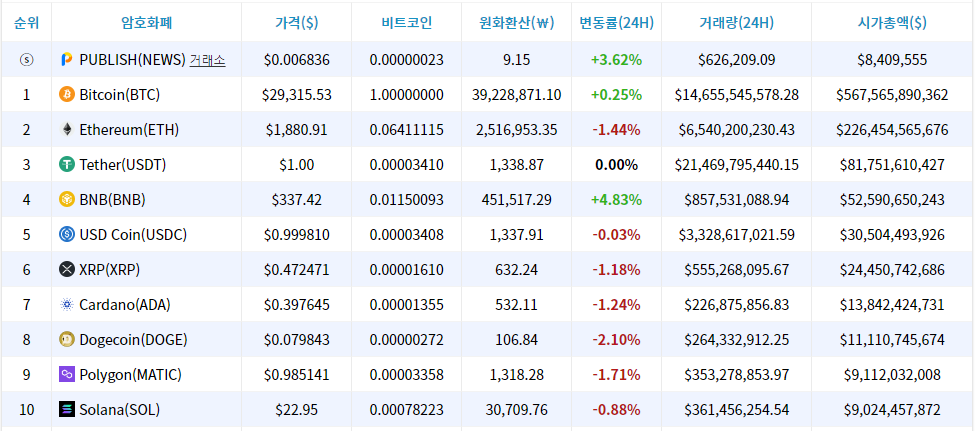Viewport: 977px width, 431px height.
Task: Click the -0.88% change for Solana
Action: (616, 409)
